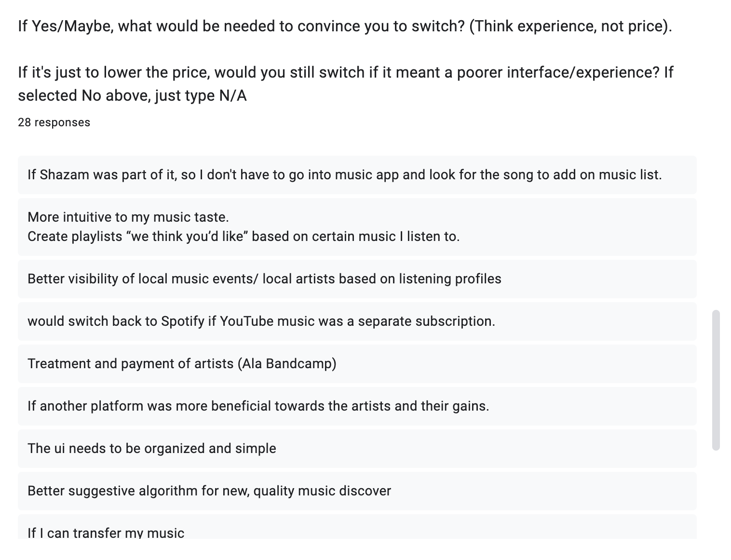This screenshot has width=731, height=560.
Task: Click the "28 responses" count label
Action: coord(54,122)
